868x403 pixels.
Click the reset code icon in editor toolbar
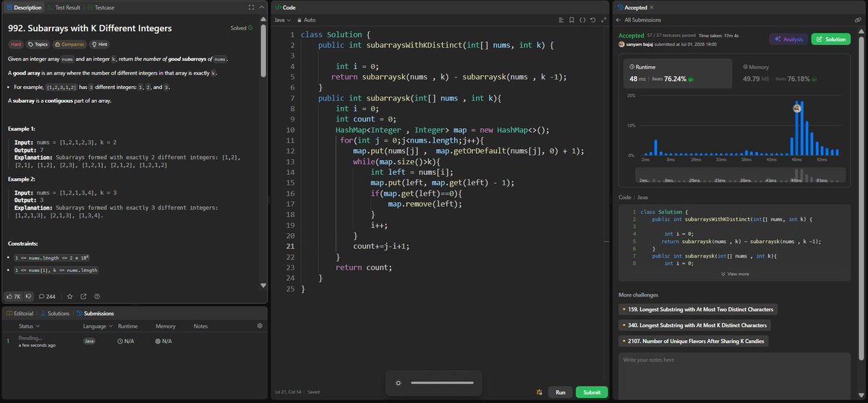coord(594,20)
